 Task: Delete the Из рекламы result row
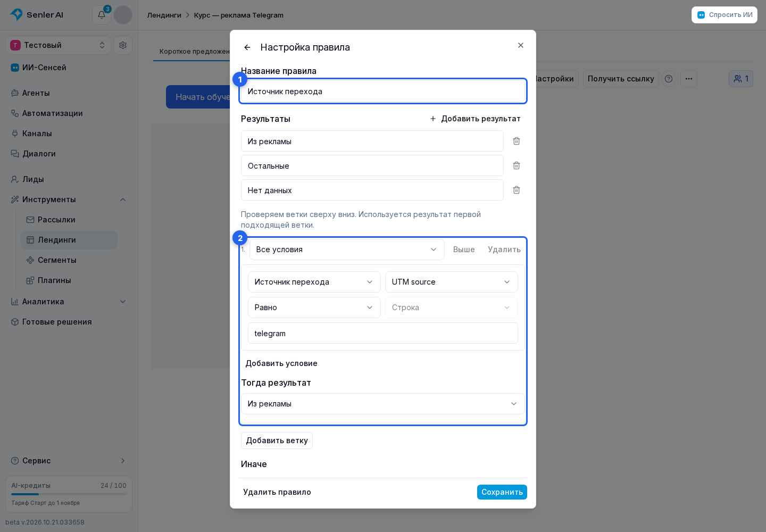point(517,141)
